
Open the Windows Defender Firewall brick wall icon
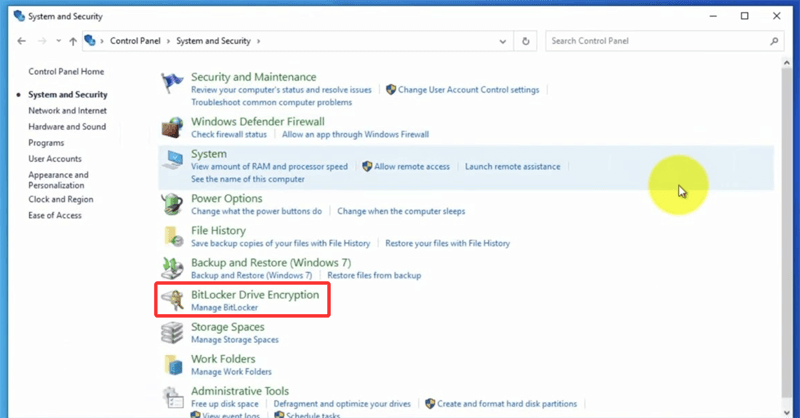tap(172, 128)
